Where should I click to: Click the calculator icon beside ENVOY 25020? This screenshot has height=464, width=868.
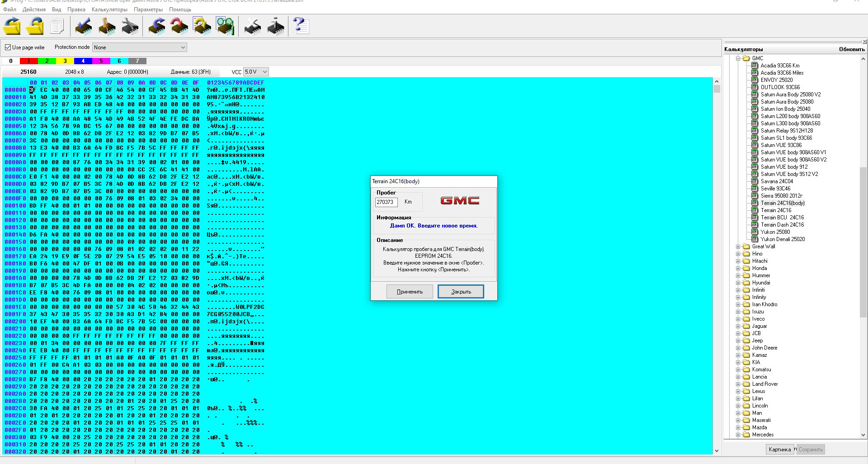pos(755,80)
